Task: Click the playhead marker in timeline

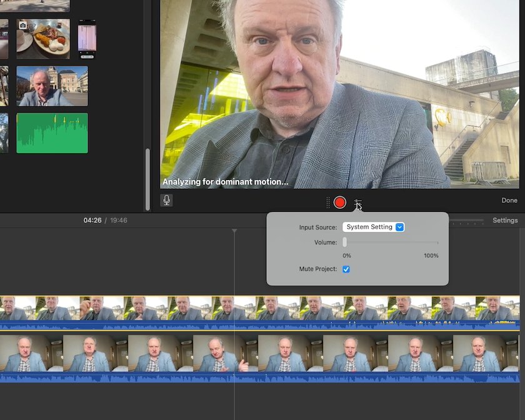Action: pos(234,231)
